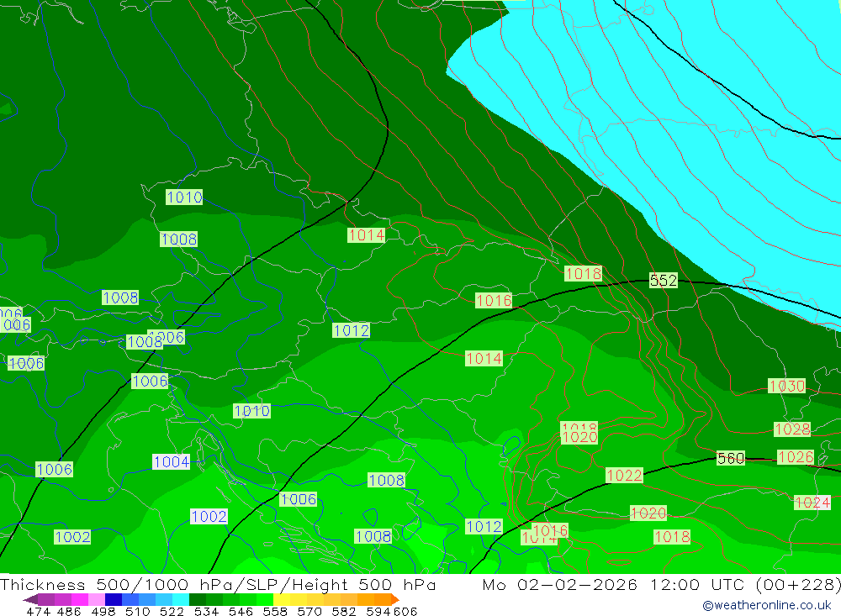
Task: Click the 1026 pressure label
Action: [796, 457]
